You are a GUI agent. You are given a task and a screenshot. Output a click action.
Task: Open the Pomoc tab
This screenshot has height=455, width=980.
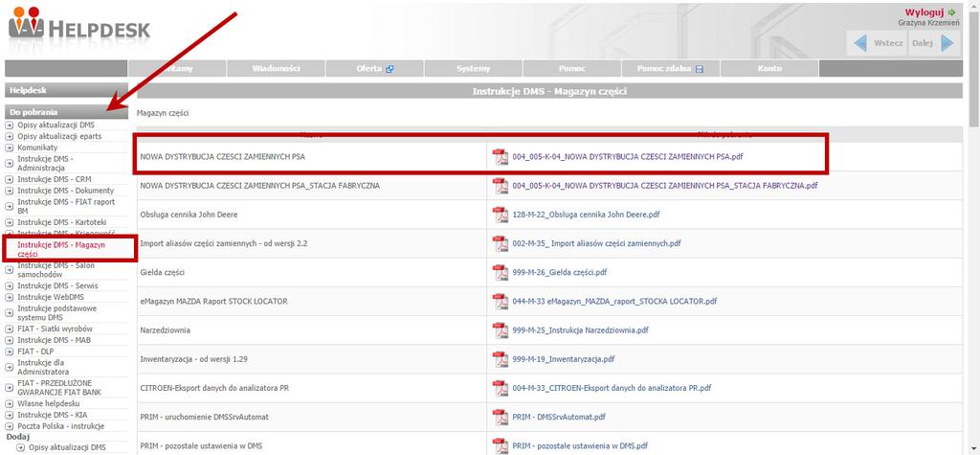[572, 69]
